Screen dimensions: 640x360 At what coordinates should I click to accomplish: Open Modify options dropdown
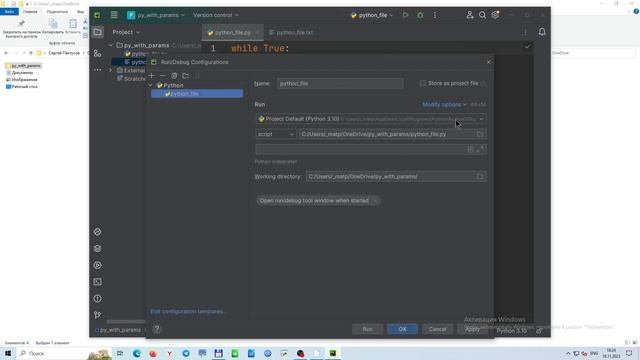pos(444,104)
